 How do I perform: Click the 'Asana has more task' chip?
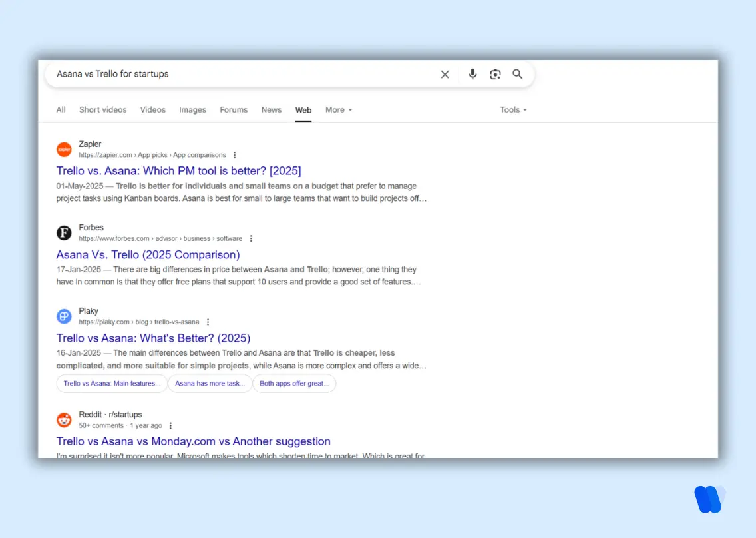pyautogui.click(x=210, y=383)
